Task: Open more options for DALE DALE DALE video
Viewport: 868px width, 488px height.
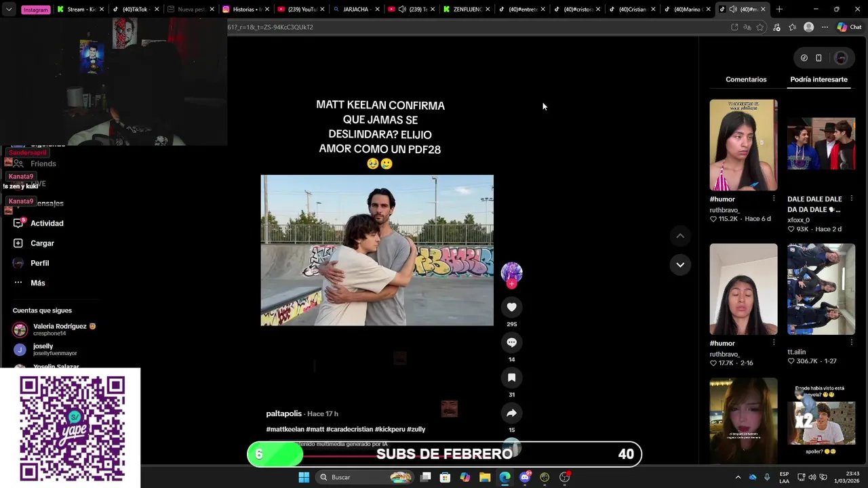Action: click(852, 199)
